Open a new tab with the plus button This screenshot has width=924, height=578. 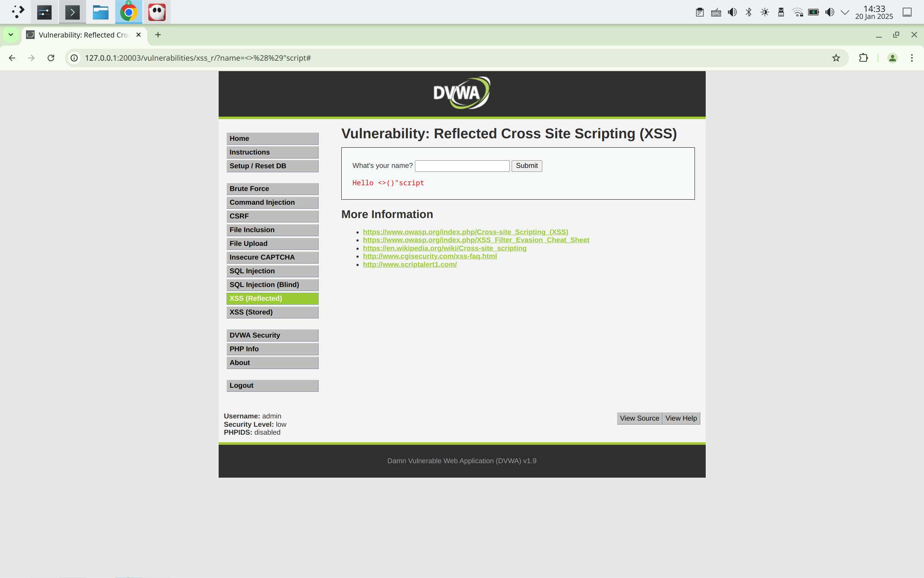click(158, 35)
